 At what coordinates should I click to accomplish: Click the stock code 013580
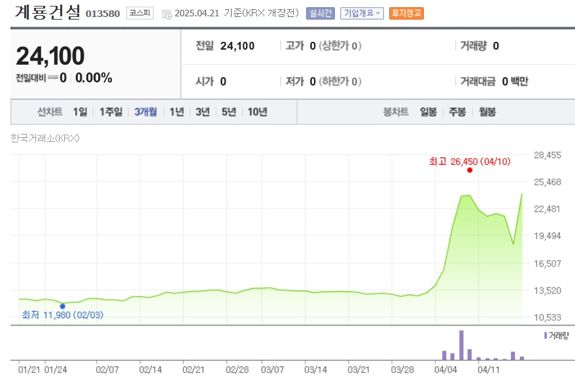(103, 14)
